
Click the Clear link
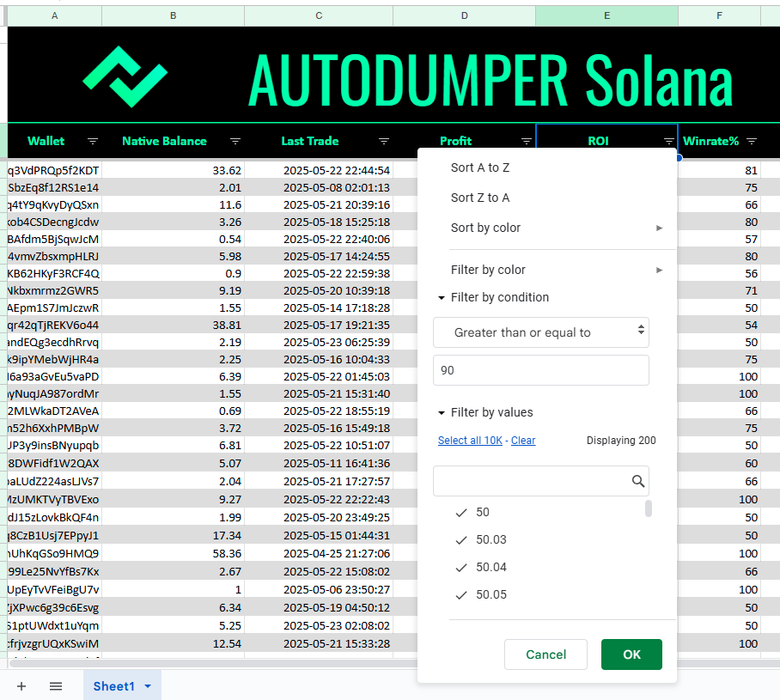[523, 441]
